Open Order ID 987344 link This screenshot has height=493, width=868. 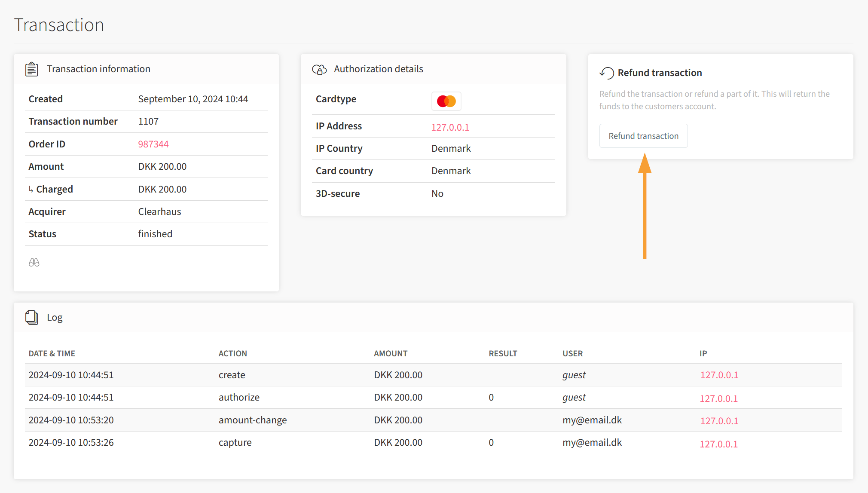(153, 144)
